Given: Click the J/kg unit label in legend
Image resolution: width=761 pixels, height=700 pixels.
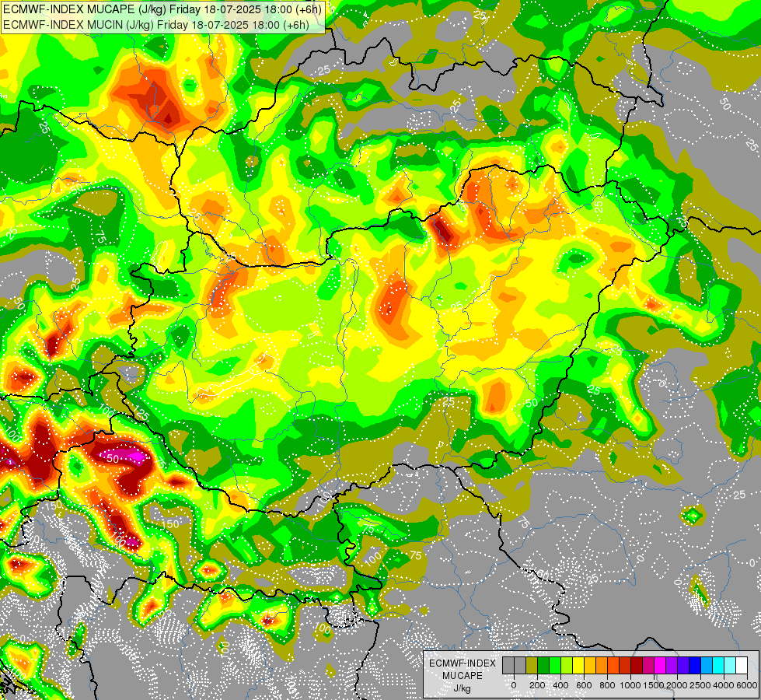Looking at the screenshot, I should click(x=462, y=689).
